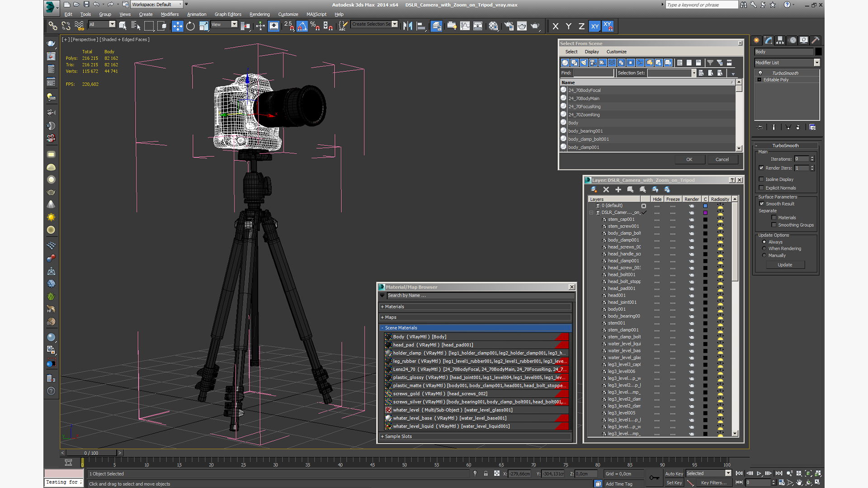Activate the Select and Scale tool
Viewport: 868px width, 488px height.
point(203,26)
